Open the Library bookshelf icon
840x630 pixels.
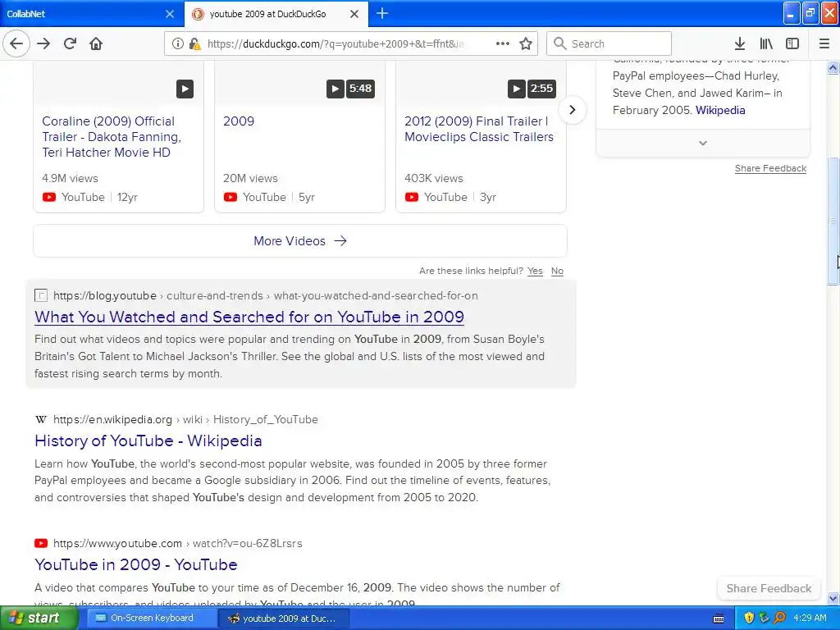766,43
